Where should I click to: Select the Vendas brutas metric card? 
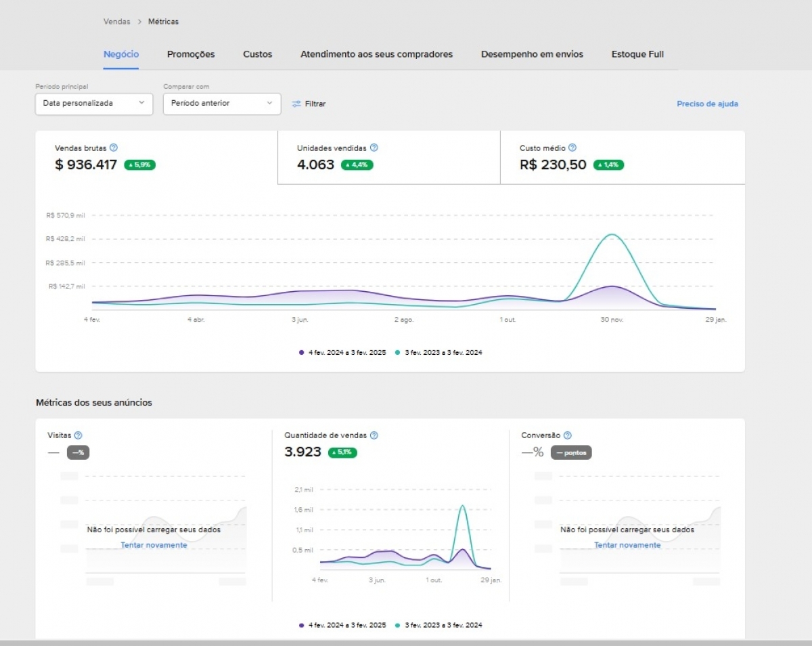[x=156, y=157]
